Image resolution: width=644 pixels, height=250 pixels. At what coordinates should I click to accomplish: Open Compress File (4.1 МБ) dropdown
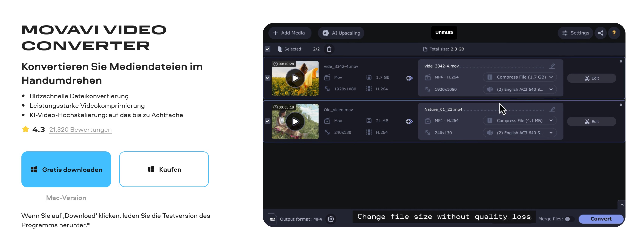pyautogui.click(x=520, y=120)
